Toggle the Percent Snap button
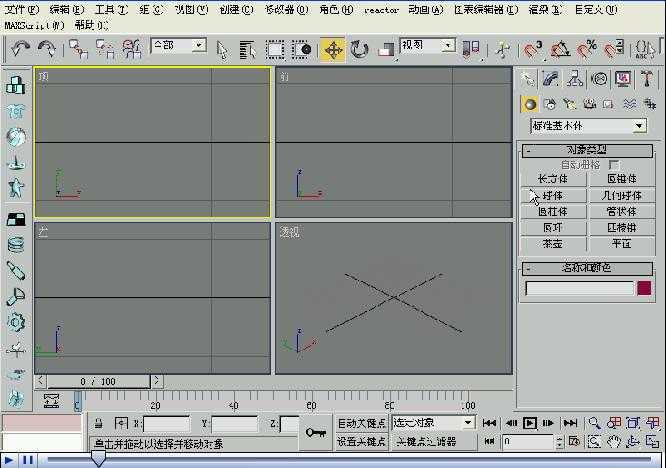The height and width of the screenshot is (468, 666). [x=587, y=50]
